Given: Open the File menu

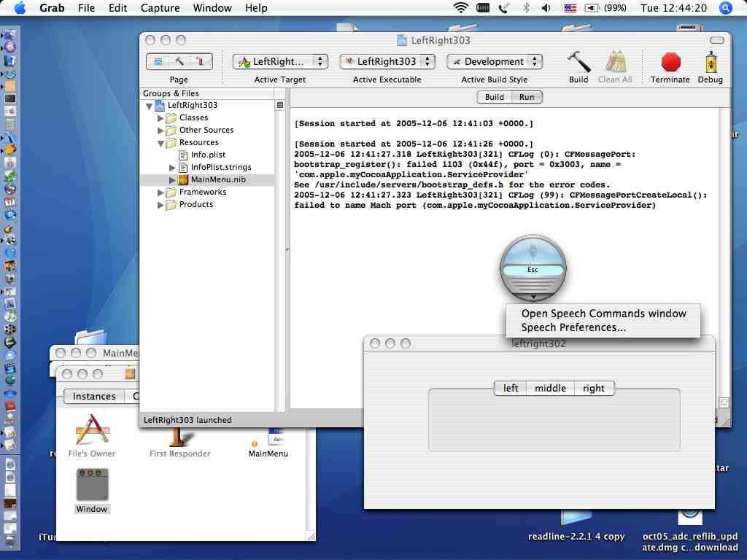Looking at the screenshot, I should point(86,8).
